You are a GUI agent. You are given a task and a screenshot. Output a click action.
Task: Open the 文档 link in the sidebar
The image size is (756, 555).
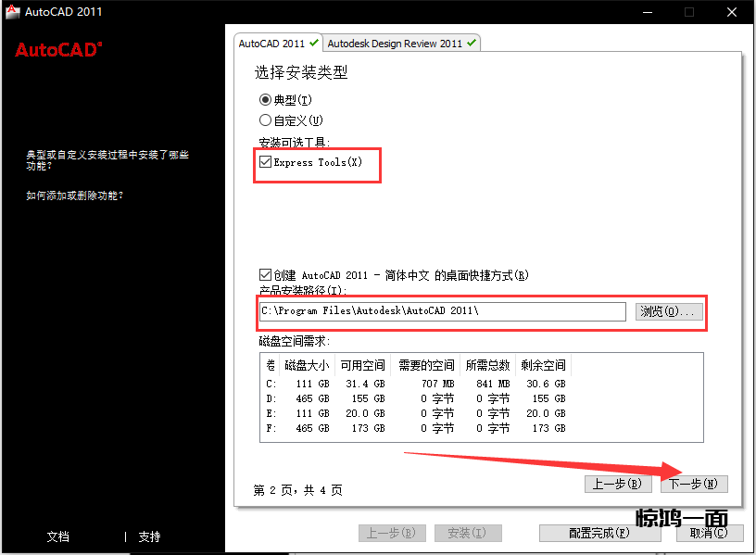[58, 536]
